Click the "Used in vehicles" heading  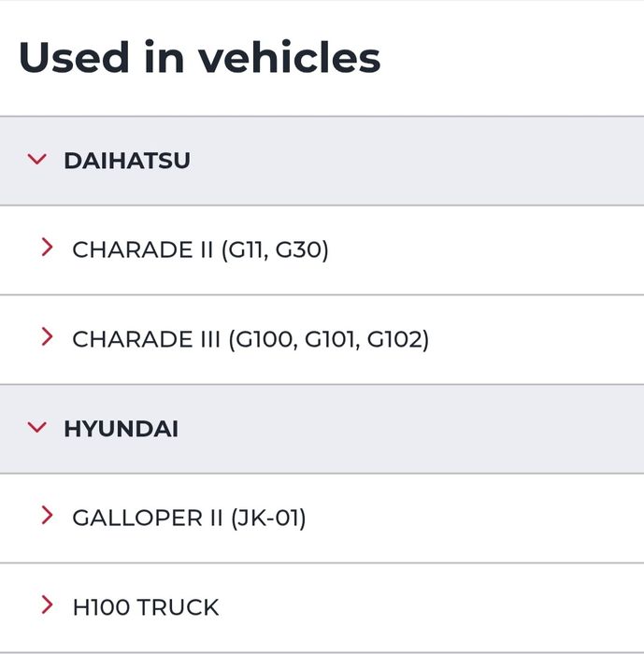pos(199,58)
